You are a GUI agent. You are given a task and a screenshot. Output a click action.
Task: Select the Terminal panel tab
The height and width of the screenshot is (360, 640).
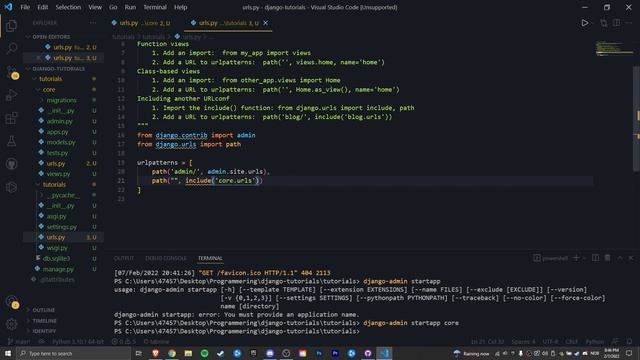[210, 258]
